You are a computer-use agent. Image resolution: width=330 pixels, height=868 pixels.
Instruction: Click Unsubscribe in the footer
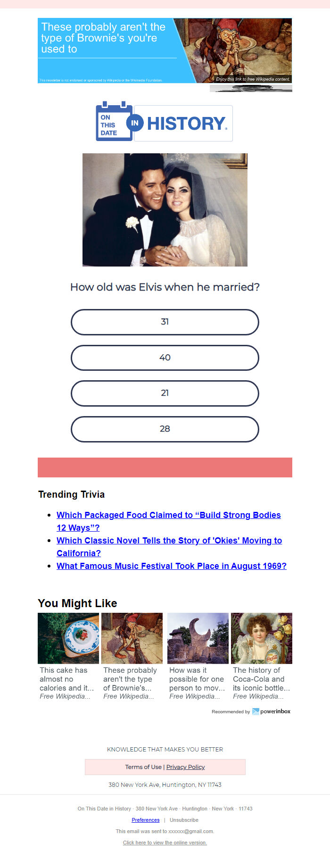[184, 820]
